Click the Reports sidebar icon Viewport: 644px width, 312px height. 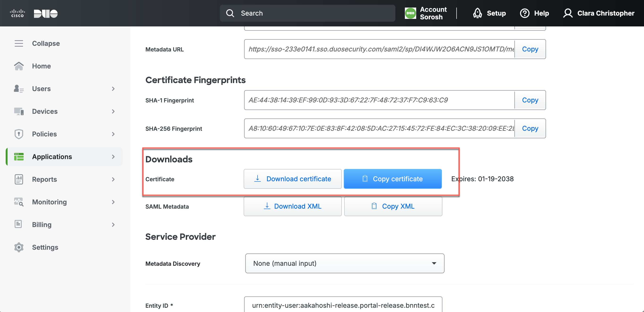click(x=19, y=179)
